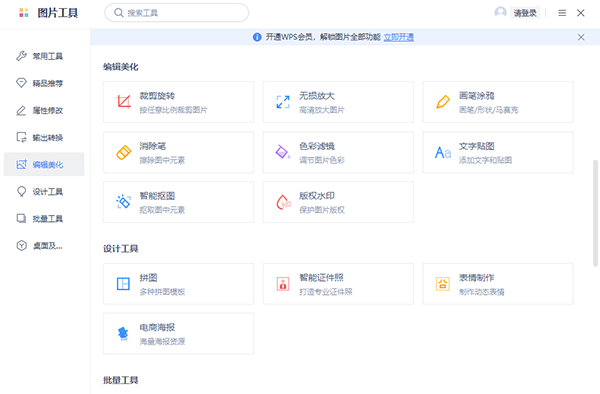Click the vertical scrollbar thumb
This screenshot has width=600, height=394.
coord(595,213)
